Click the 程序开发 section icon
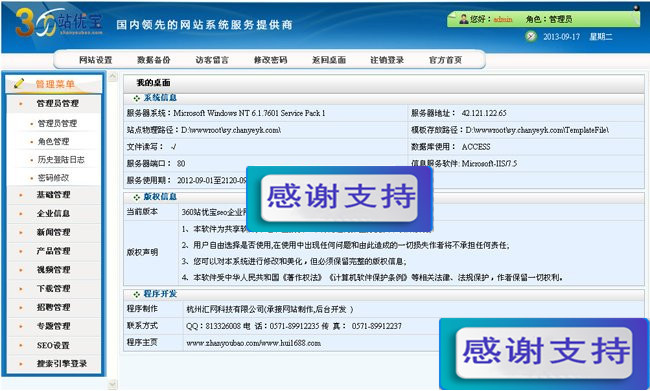This screenshot has width=650, height=391. pos(136,294)
